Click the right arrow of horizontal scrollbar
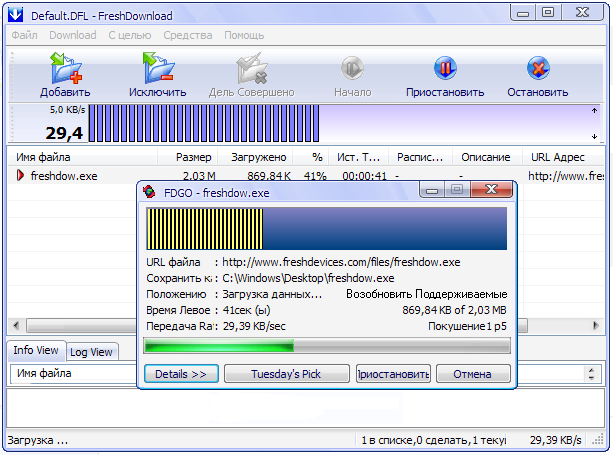The height and width of the screenshot is (455, 613). pos(595,325)
